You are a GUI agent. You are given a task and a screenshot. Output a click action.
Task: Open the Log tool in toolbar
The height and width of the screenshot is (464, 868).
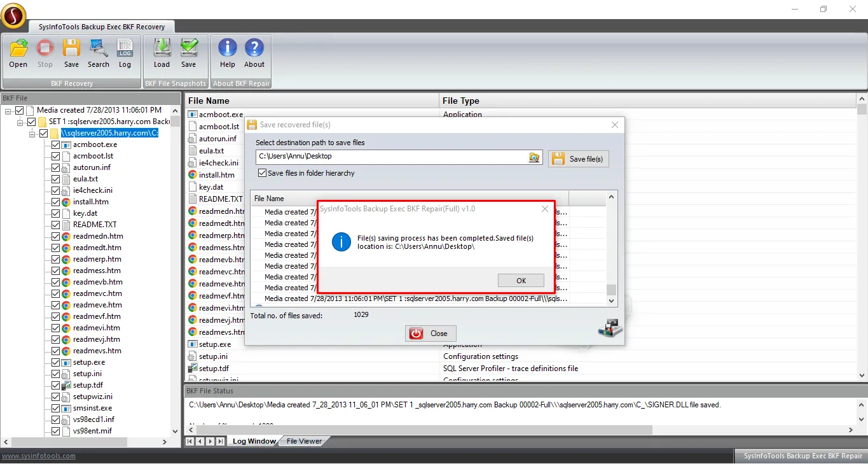(x=125, y=48)
